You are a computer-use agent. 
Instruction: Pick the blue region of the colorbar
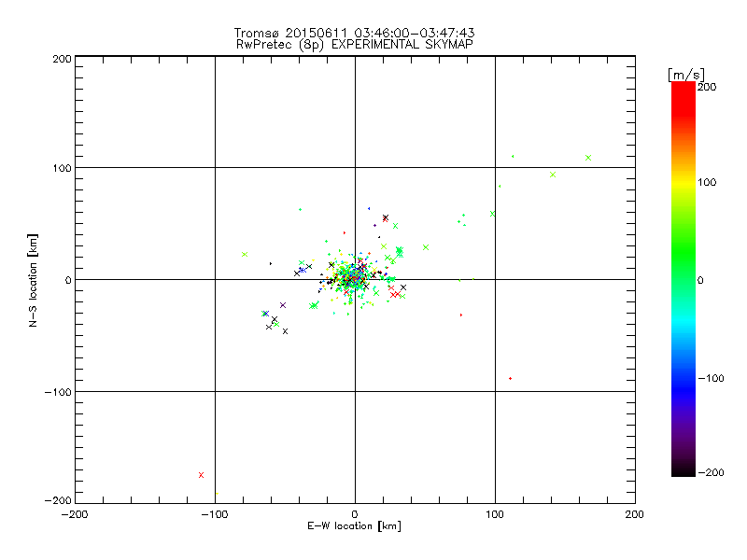point(683,373)
